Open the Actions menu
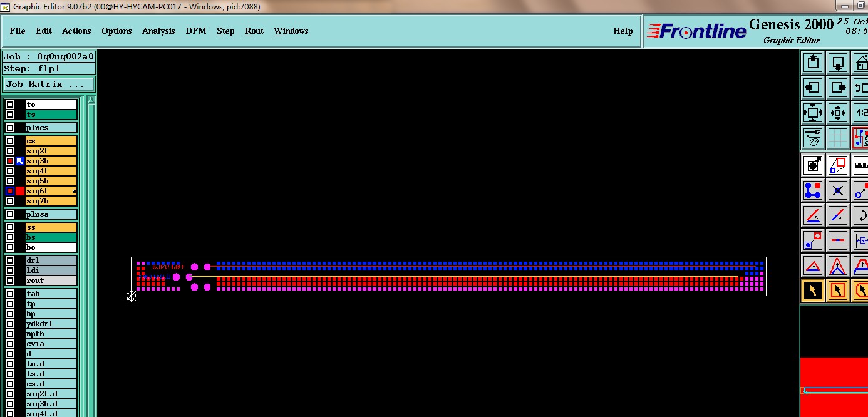 pyautogui.click(x=76, y=31)
